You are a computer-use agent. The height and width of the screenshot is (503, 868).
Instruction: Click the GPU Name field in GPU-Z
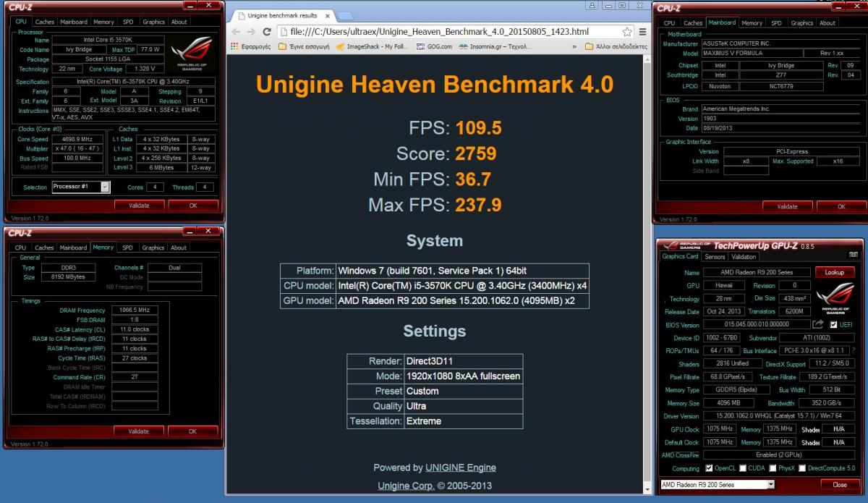pyautogui.click(x=756, y=272)
